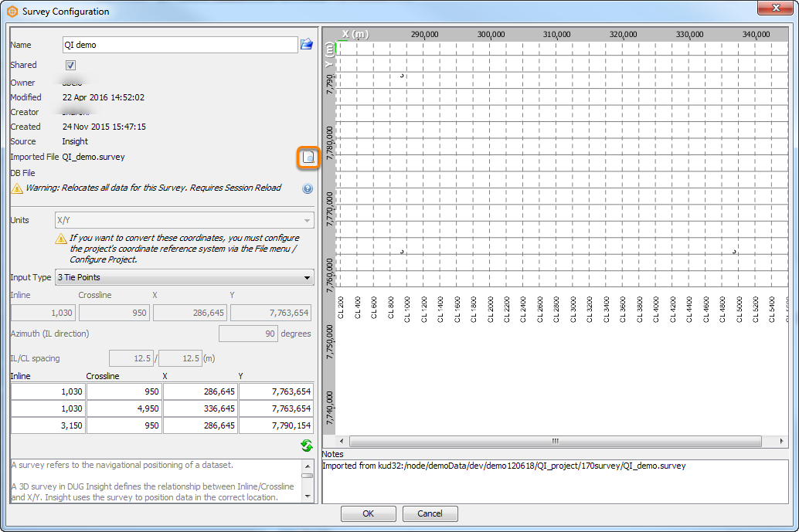799x532 pixels.
Task: Click the second IL/CL spacing field before (m)
Action: click(180, 358)
